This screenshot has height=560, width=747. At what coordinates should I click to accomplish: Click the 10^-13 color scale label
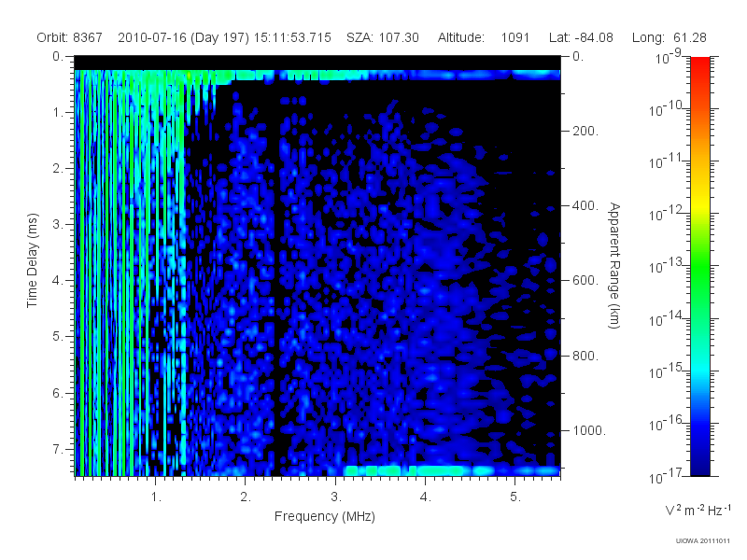667,265
